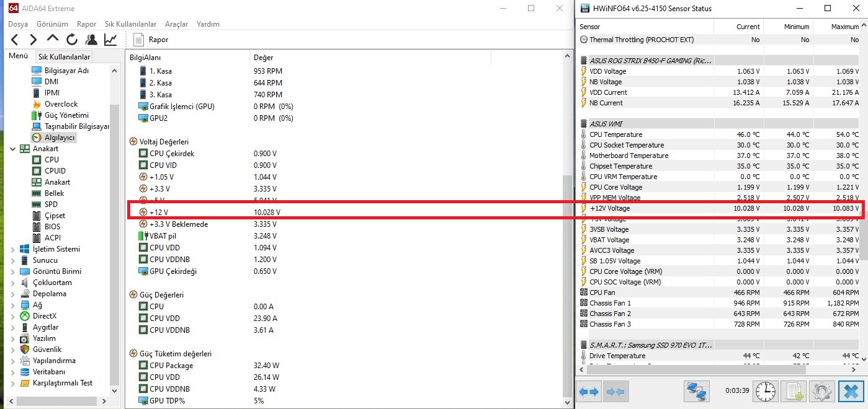
Task: Select HWiNFO CPU Socket Temperature row
Action: coord(720,145)
